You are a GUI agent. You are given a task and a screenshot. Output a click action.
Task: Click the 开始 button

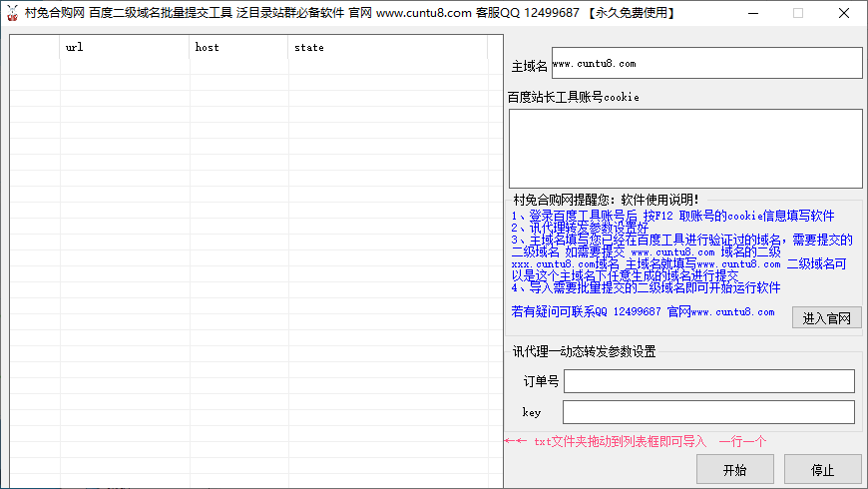(734, 470)
